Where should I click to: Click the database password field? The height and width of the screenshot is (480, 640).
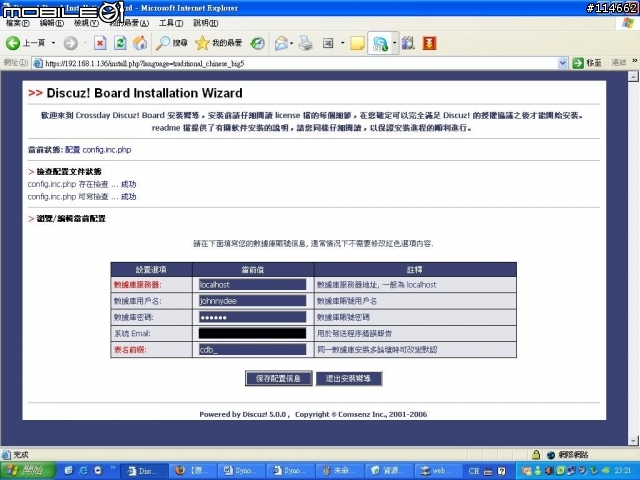point(252,317)
